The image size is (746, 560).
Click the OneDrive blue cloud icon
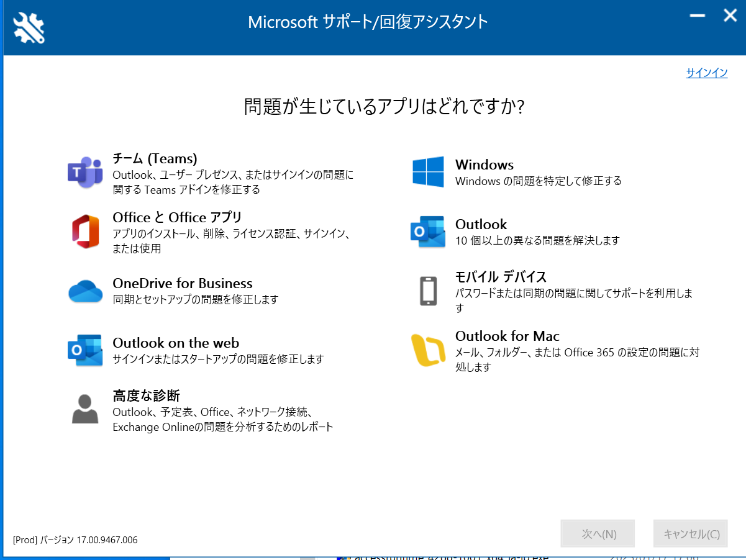coord(85,291)
